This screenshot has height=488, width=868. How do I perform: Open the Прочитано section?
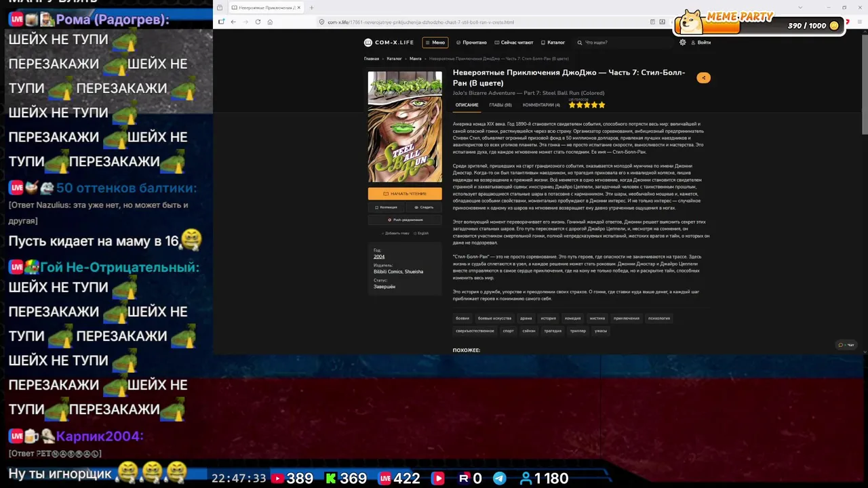pyautogui.click(x=471, y=42)
